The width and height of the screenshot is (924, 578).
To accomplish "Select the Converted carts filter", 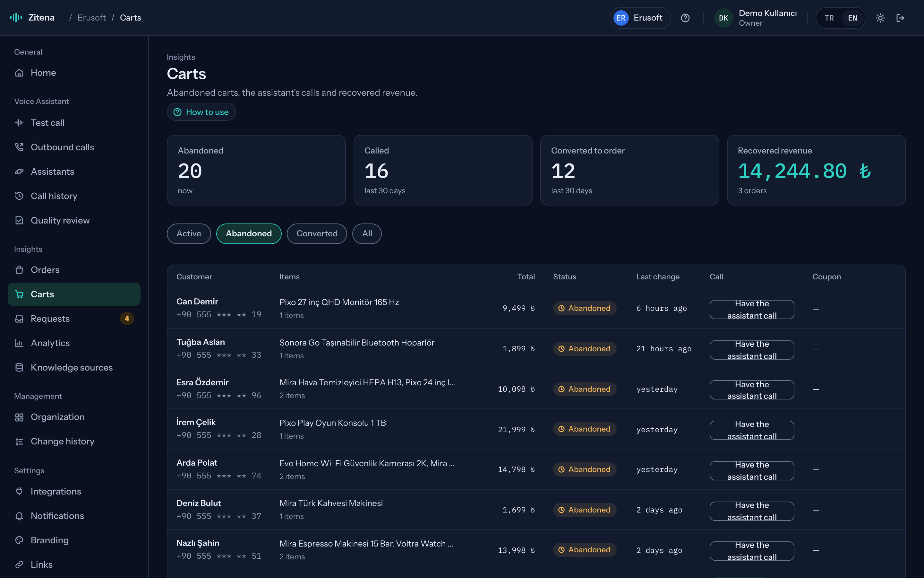I will point(317,233).
